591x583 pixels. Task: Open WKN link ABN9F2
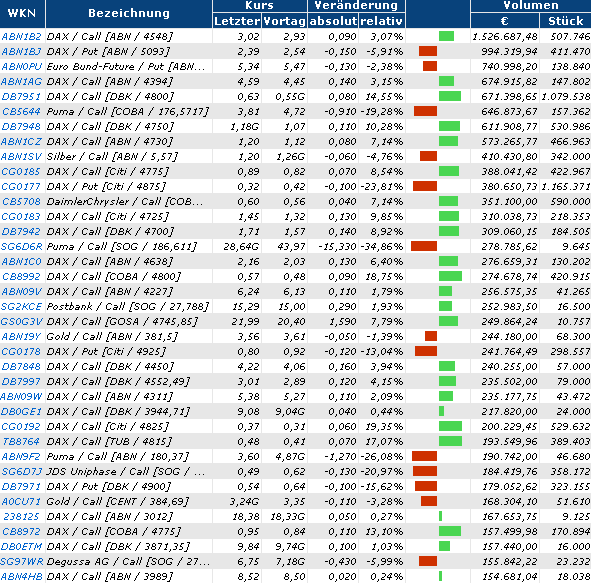click(21, 457)
